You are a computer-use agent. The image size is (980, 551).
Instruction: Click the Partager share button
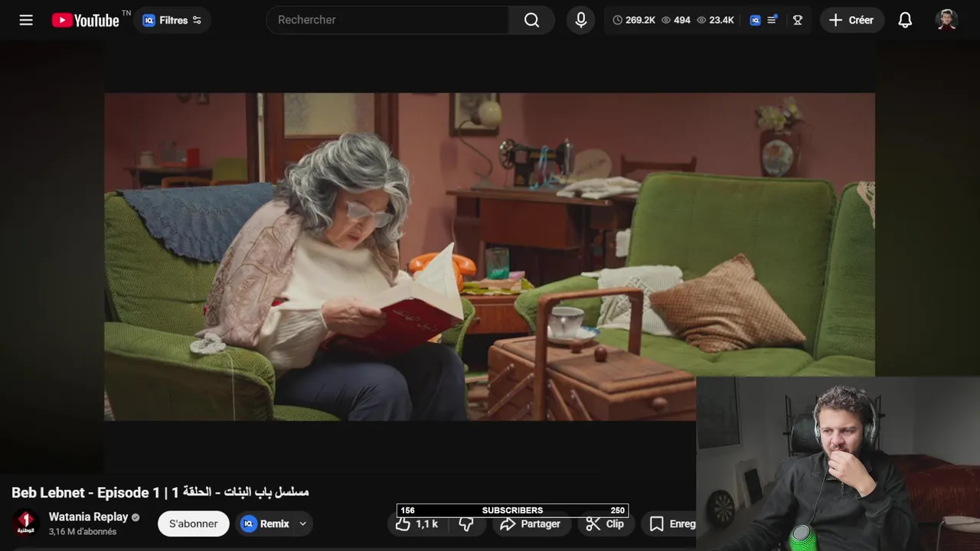point(530,523)
